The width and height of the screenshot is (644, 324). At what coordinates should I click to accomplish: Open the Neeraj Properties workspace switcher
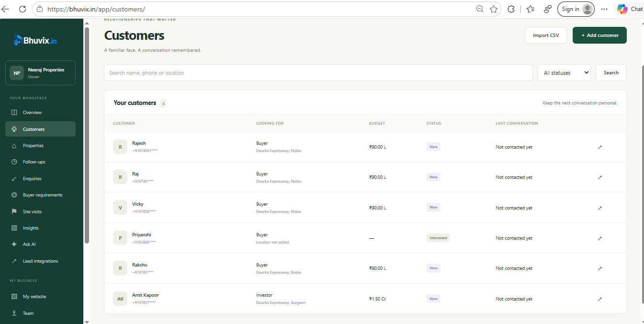40,73
